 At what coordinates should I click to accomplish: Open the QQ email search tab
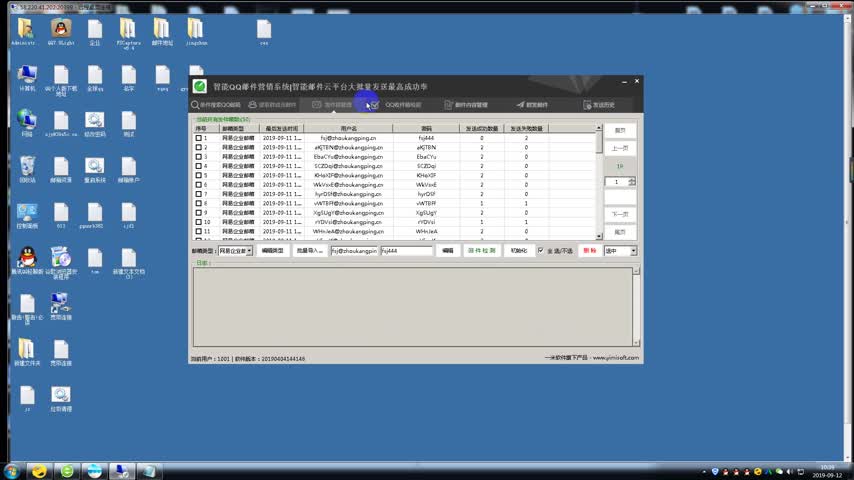click(x=216, y=105)
